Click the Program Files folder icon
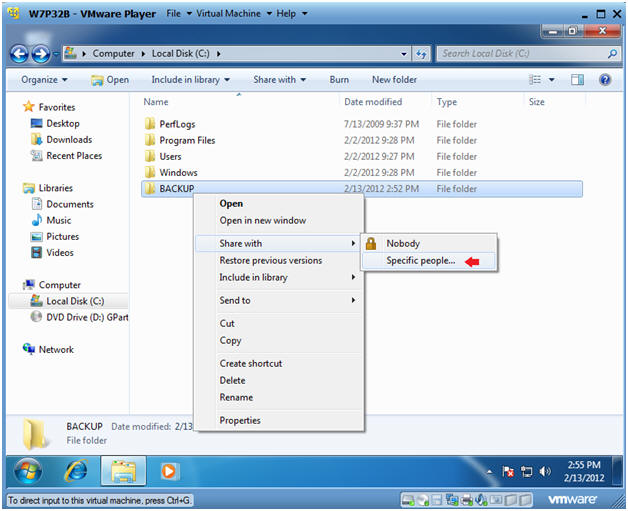 click(x=150, y=140)
